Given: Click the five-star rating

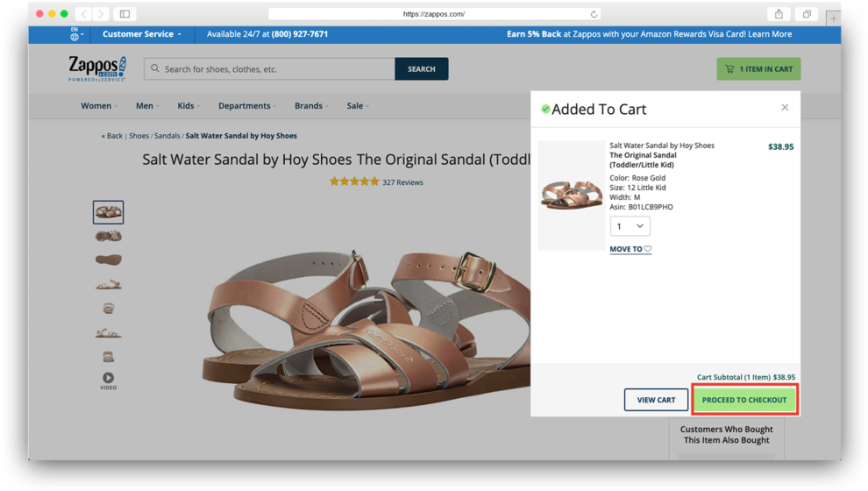Looking at the screenshot, I should pyautogui.click(x=354, y=181).
